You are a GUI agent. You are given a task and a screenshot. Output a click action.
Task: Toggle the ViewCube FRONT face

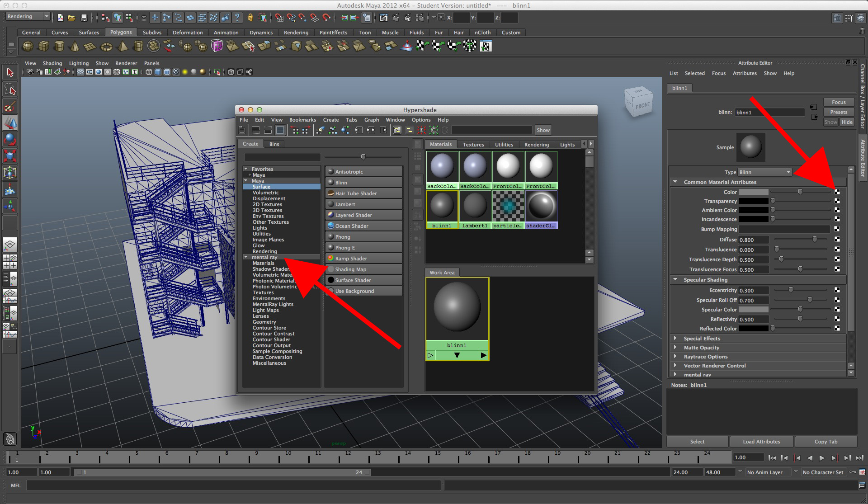(642, 106)
